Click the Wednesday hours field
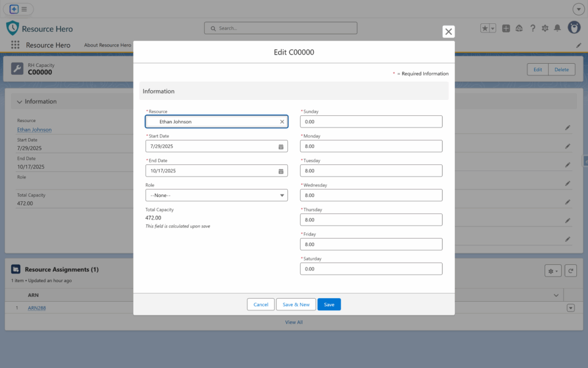Screen dimensions: 588x368 [371, 195]
